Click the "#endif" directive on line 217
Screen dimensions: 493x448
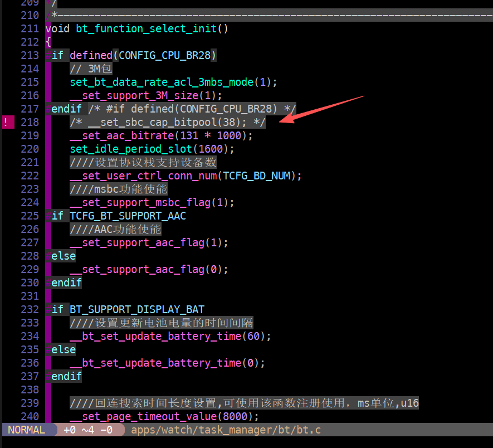[x=64, y=109]
